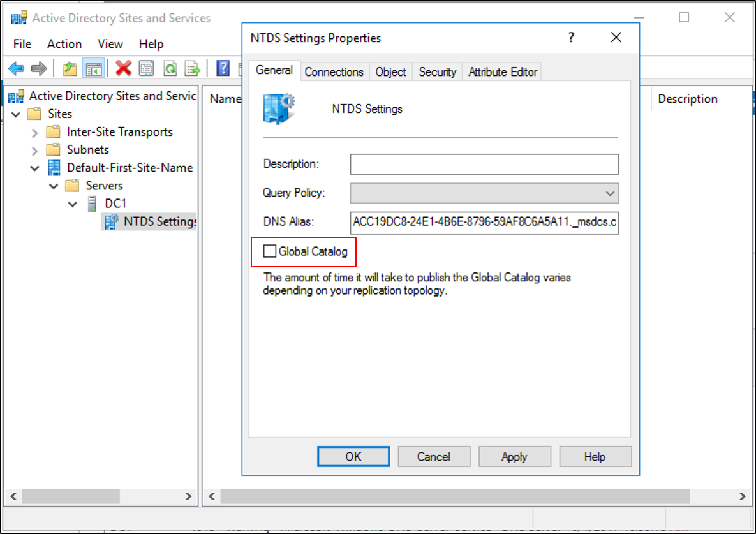Open the Attribute Editor tab
The height and width of the screenshot is (534, 756).
coord(503,72)
